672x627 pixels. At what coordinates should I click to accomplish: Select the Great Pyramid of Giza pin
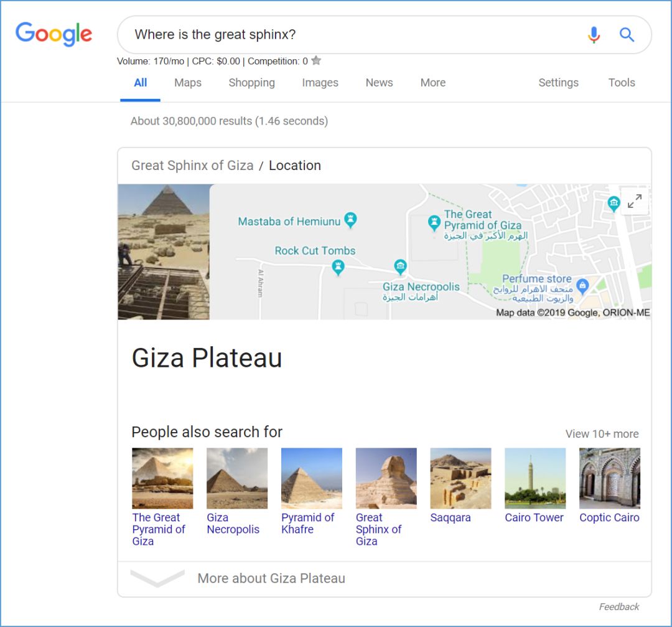[x=434, y=222]
